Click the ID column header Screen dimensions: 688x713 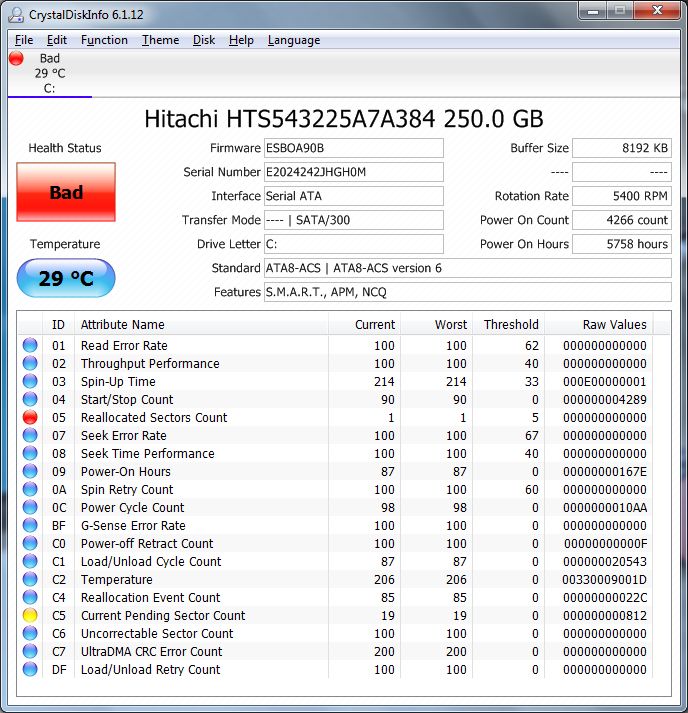(59, 325)
